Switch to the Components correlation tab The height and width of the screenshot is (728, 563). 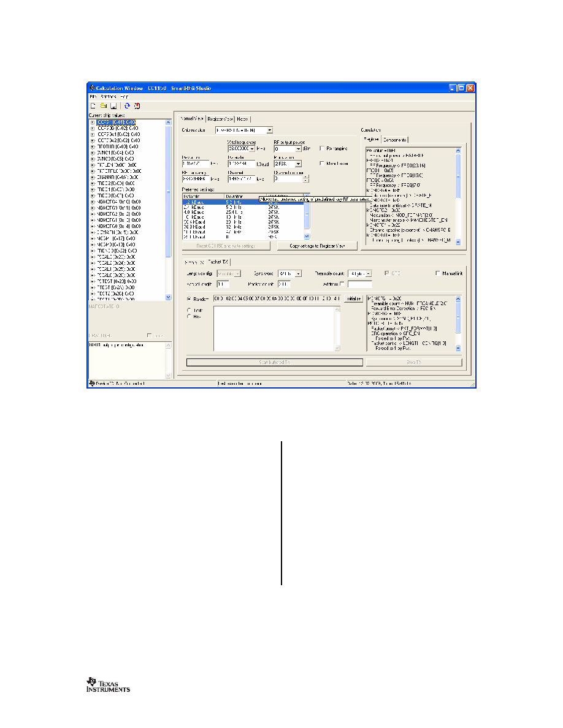pos(395,140)
